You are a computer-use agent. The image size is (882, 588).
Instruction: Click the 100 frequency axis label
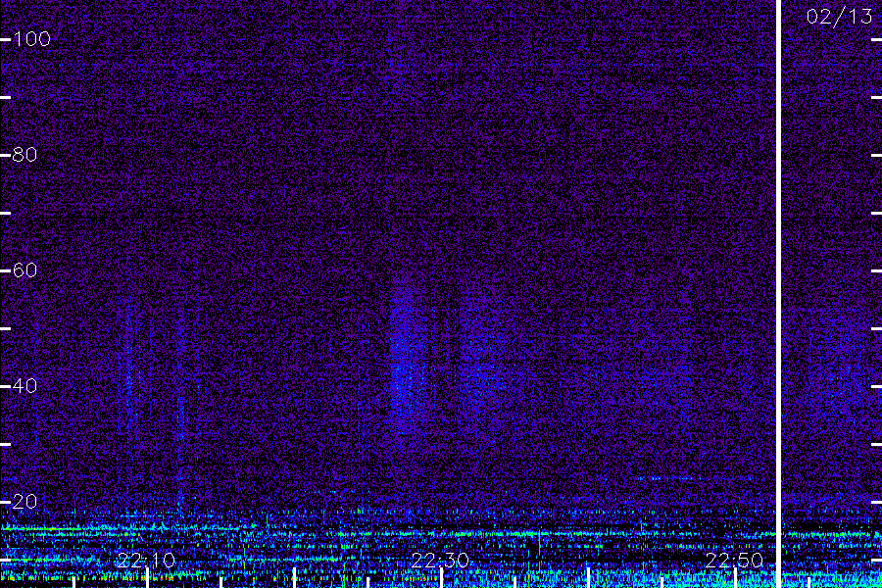[x=31, y=39]
